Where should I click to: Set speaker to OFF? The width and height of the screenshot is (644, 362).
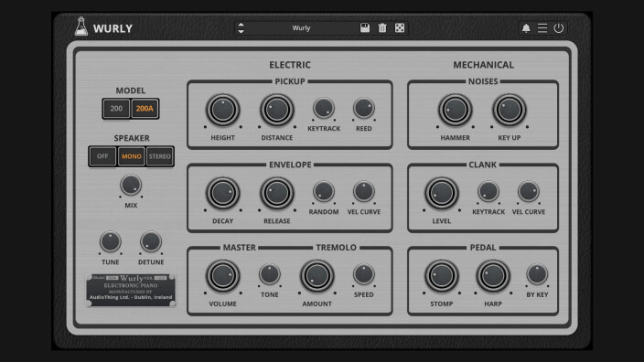[x=102, y=156]
